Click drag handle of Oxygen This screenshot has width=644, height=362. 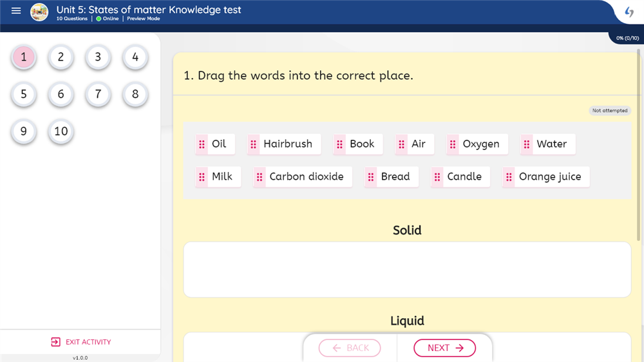453,144
